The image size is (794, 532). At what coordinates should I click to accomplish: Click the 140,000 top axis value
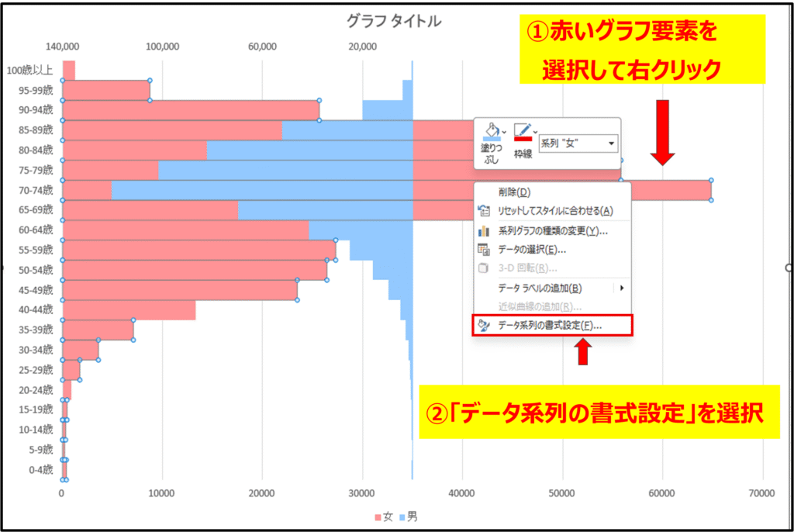click(x=63, y=47)
